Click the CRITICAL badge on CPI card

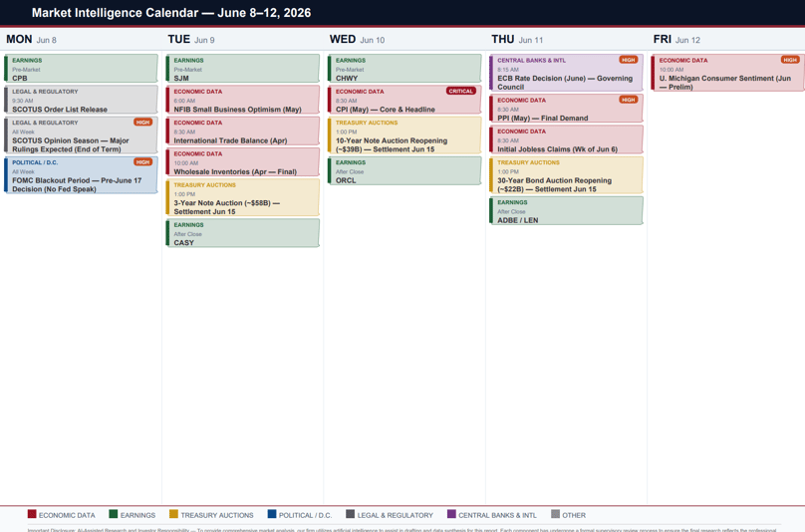[461, 91]
